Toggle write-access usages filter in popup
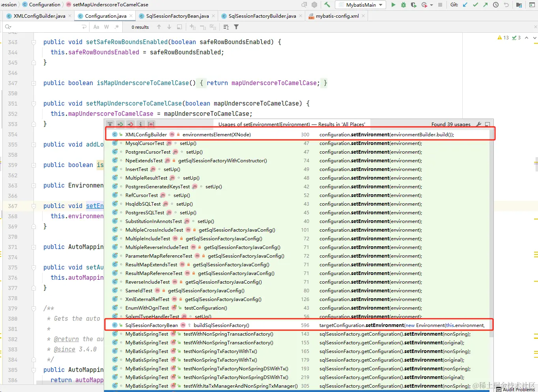This screenshot has width=538, height=392. click(131, 124)
